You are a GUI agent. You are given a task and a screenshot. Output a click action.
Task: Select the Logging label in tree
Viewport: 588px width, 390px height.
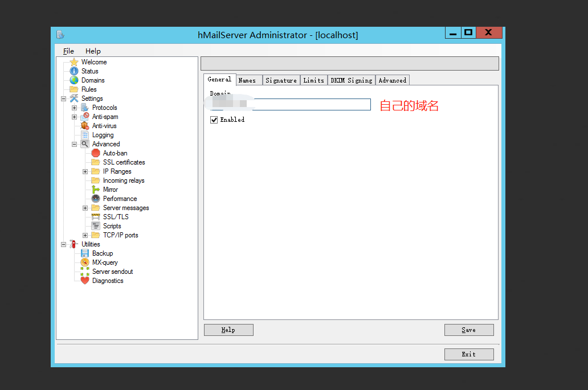tap(103, 135)
